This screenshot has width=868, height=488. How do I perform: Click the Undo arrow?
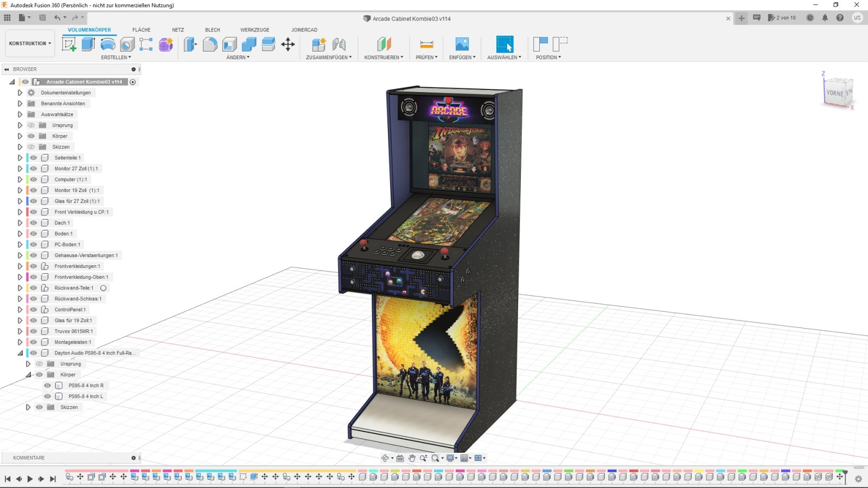pyautogui.click(x=57, y=18)
